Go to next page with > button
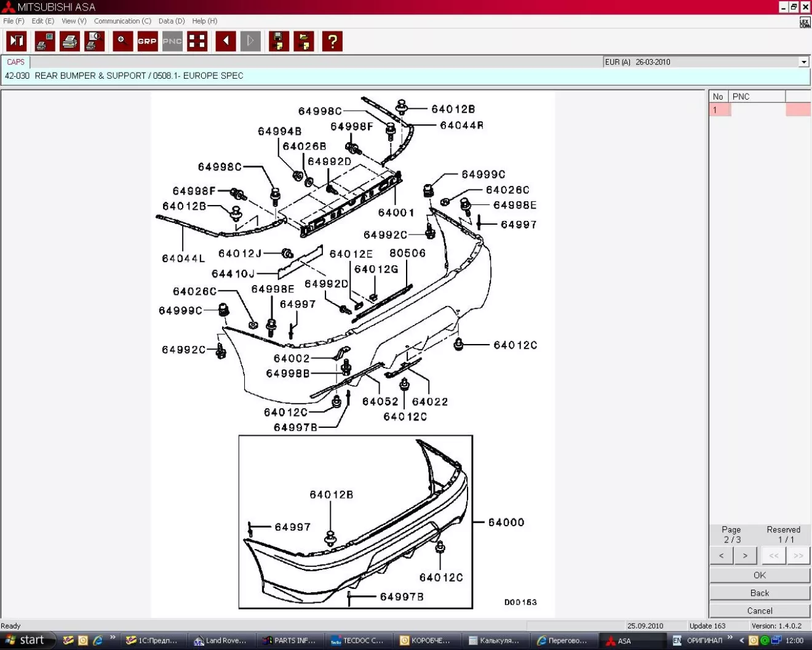This screenshot has width=812, height=650. coord(745,556)
